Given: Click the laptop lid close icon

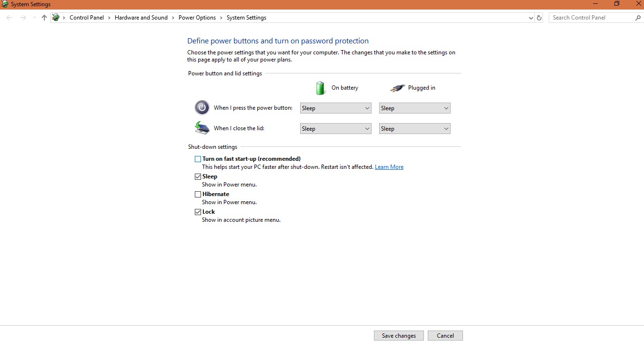Looking at the screenshot, I should [x=202, y=128].
